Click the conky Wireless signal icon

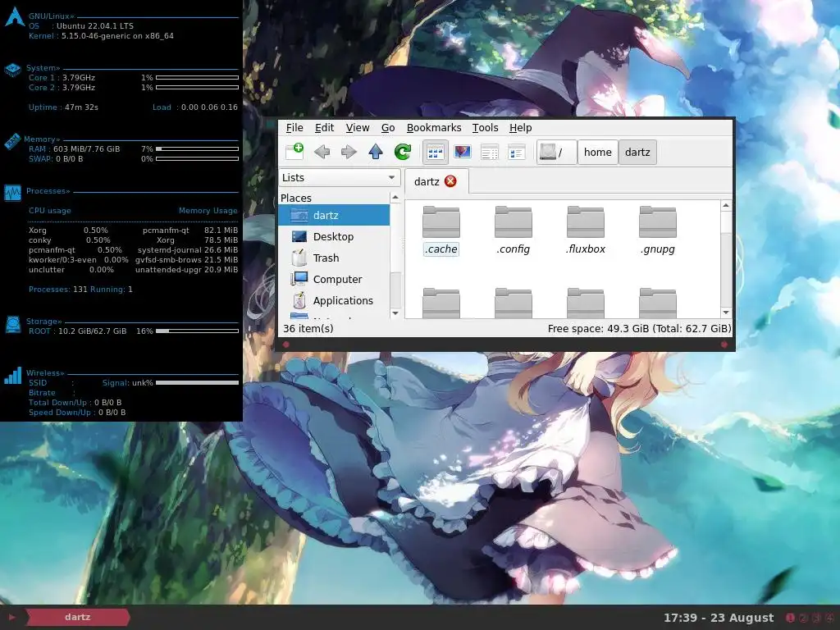[x=12, y=376]
